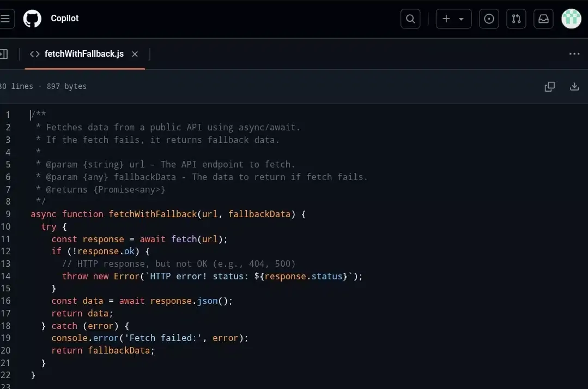This screenshot has height=389, width=588.
Task: Copy file contents with copy icon
Action: [x=549, y=86]
